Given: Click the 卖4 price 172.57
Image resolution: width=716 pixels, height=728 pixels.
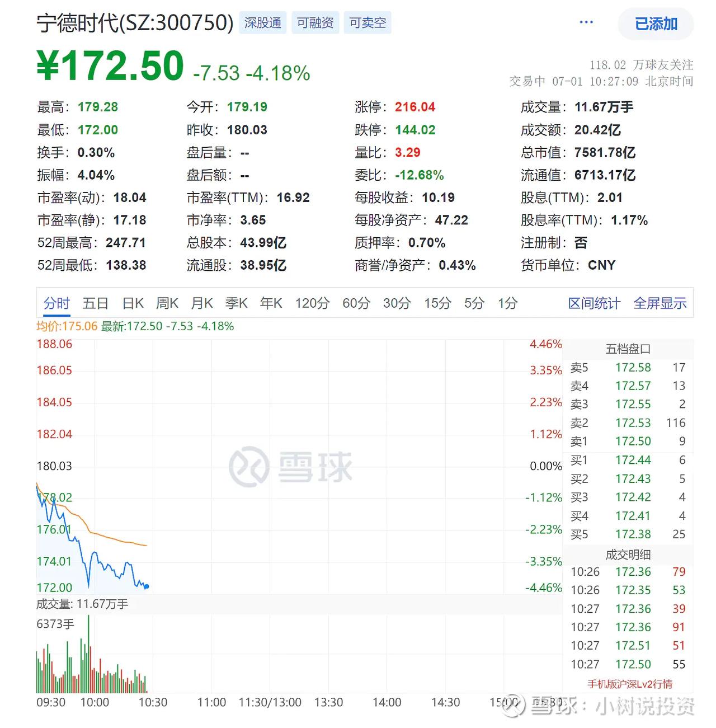Looking at the screenshot, I should coord(633,386).
